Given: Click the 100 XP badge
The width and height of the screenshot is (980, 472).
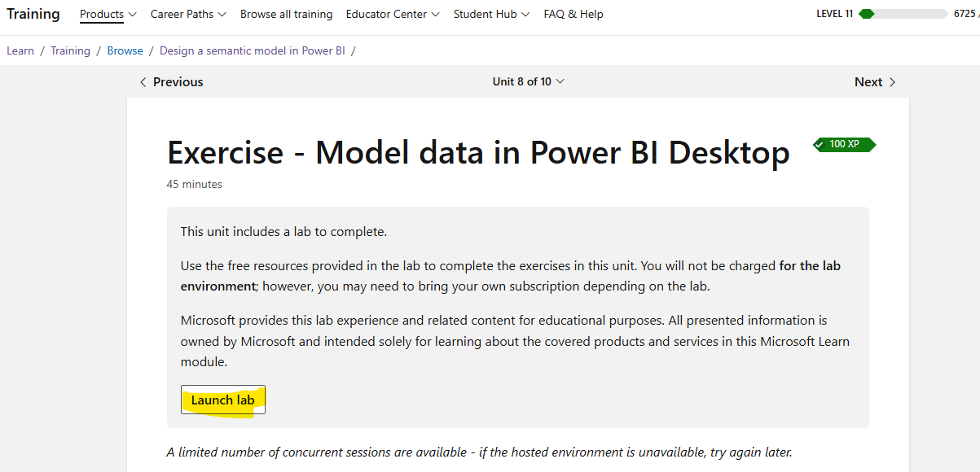Looking at the screenshot, I should tap(844, 144).
